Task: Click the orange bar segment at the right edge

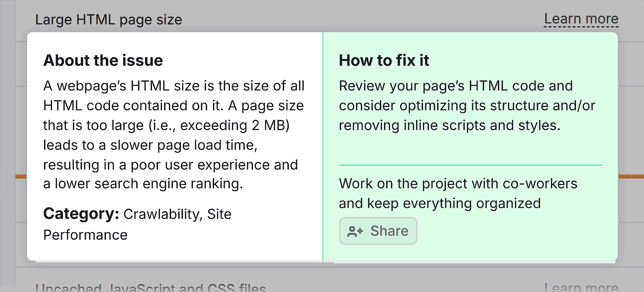Action: point(631,176)
